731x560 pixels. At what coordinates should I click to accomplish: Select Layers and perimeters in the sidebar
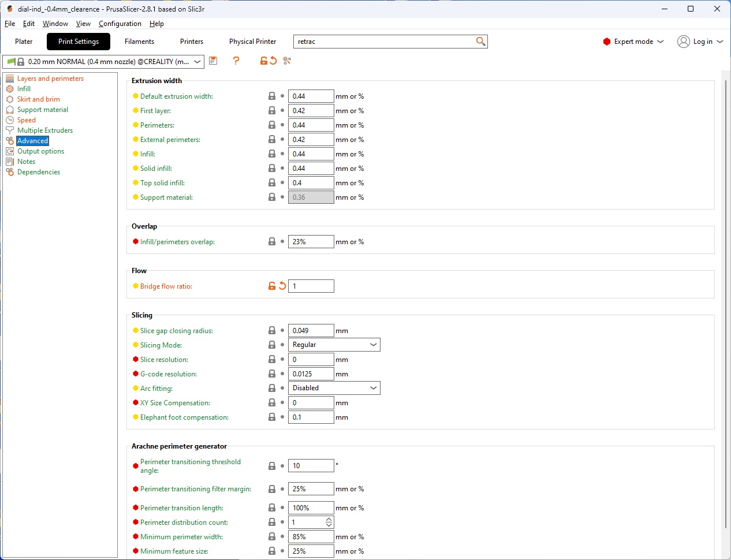[50, 79]
